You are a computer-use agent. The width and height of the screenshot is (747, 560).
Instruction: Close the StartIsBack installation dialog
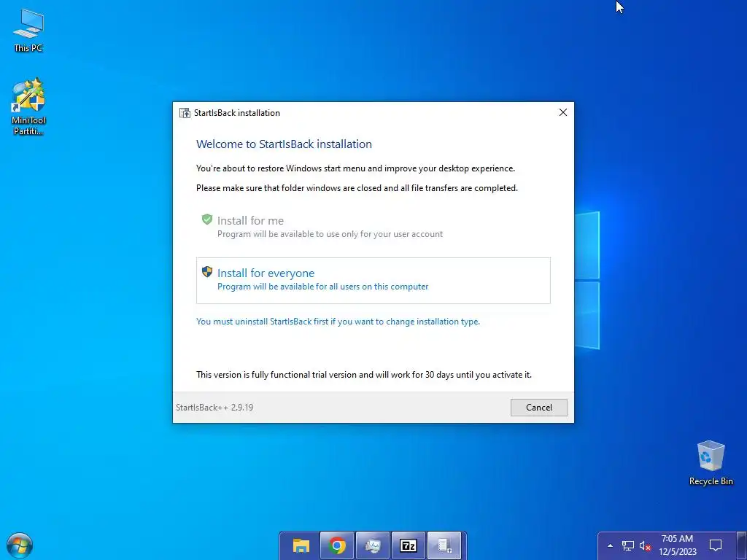click(x=562, y=112)
